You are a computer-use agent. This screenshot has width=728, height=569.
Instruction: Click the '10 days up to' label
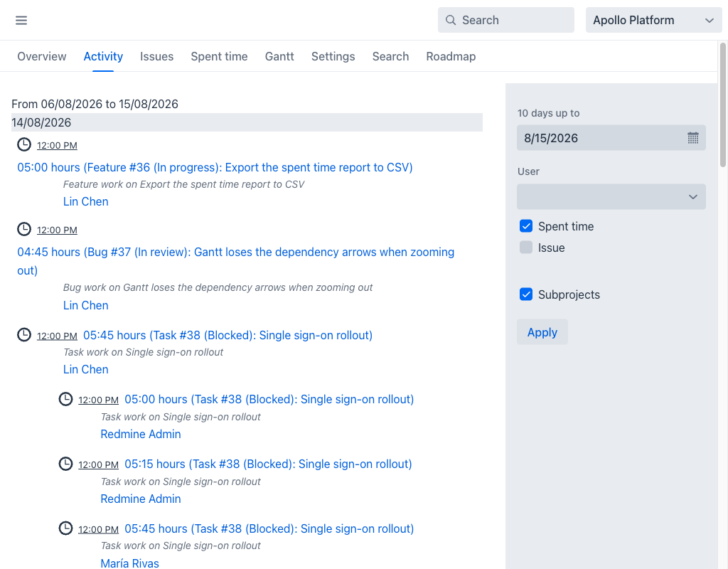pos(548,113)
